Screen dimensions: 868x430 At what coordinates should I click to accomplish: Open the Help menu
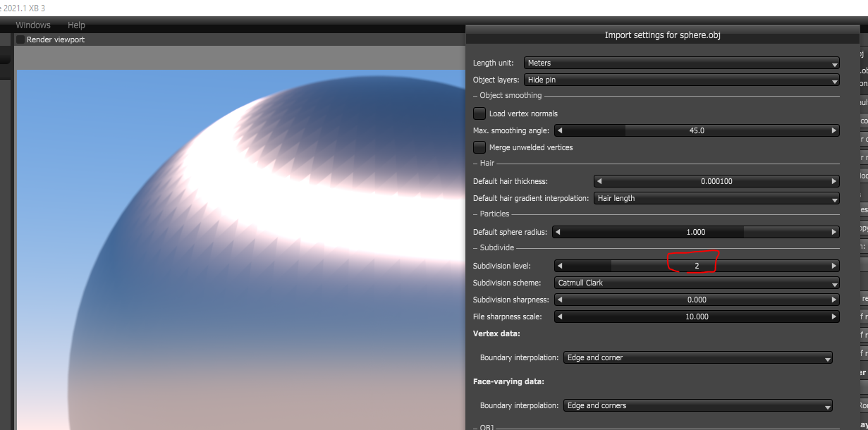(76, 25)
